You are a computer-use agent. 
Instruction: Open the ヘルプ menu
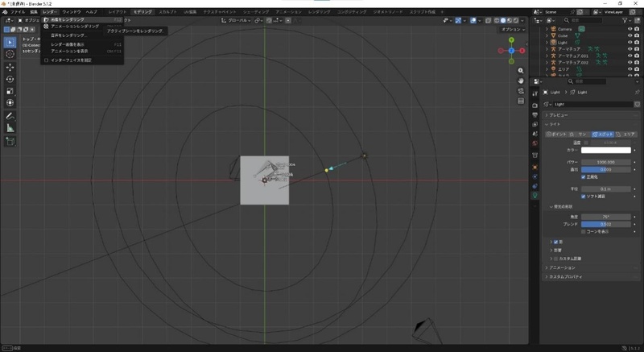[x=91, y=12]
